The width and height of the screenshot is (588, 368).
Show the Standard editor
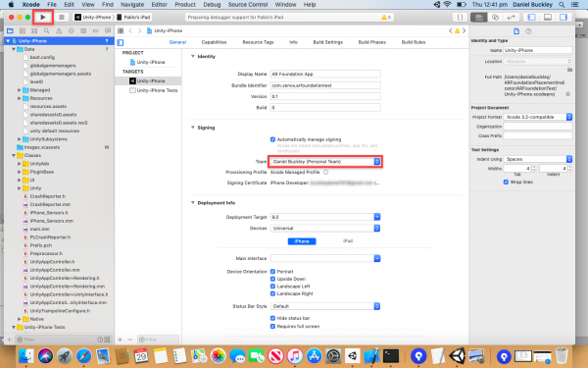pyautogui.click(x=479, y=18)
